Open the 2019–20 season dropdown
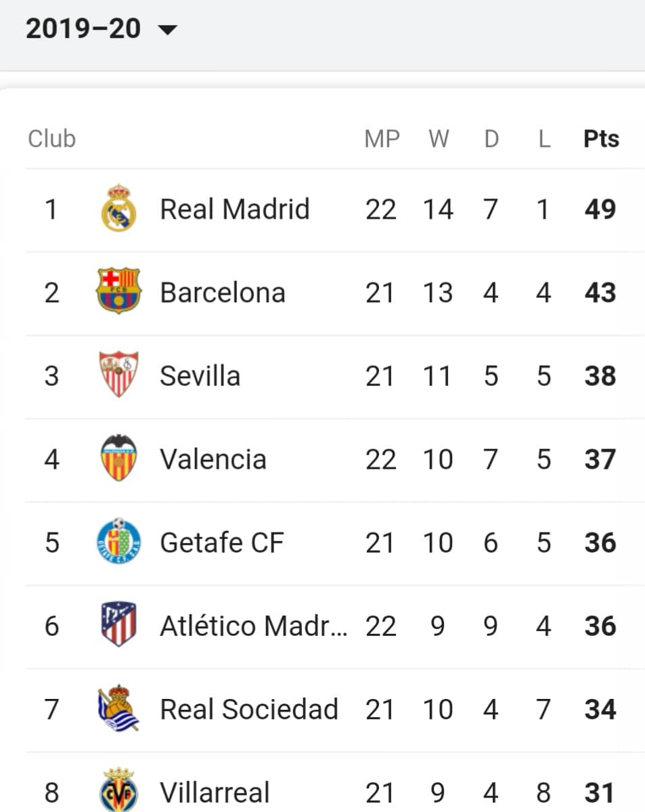Viewport: 645px width, 812px height. pos(102,28)
